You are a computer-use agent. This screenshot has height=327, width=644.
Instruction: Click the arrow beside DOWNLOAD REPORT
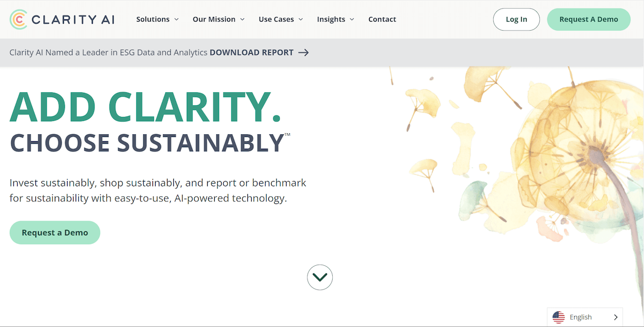click(x=303, y=53)
